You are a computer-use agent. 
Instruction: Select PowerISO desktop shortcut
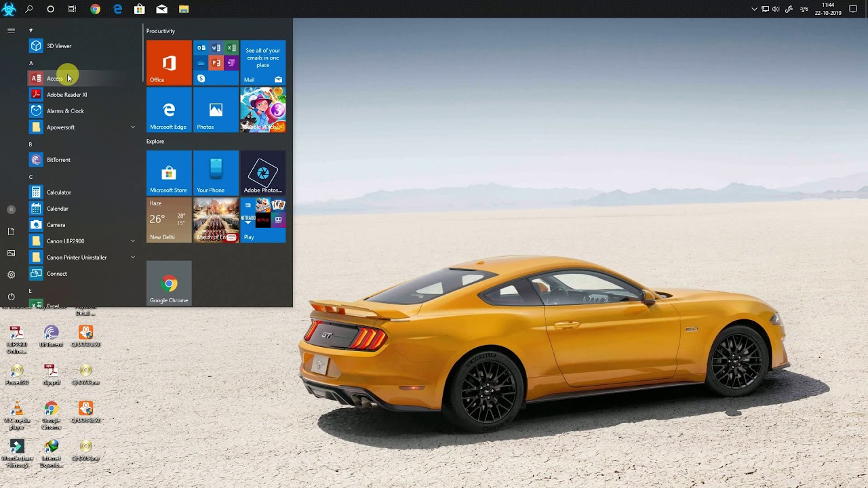[x=17, y=375]
